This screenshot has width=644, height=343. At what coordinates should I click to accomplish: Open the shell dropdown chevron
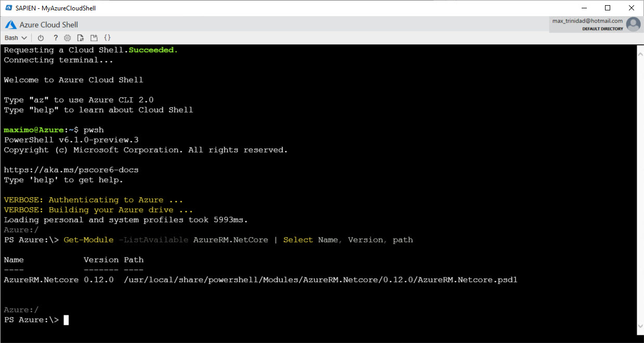tap(25, 37)
